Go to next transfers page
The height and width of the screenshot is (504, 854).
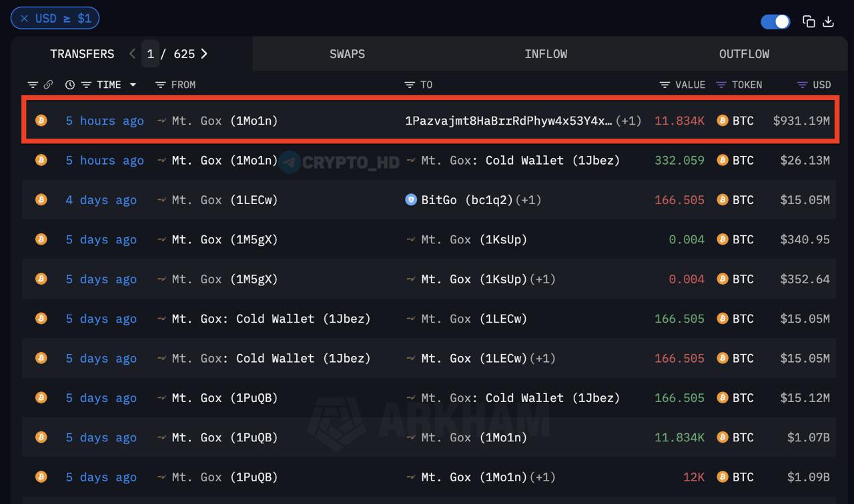coord(204,54)
